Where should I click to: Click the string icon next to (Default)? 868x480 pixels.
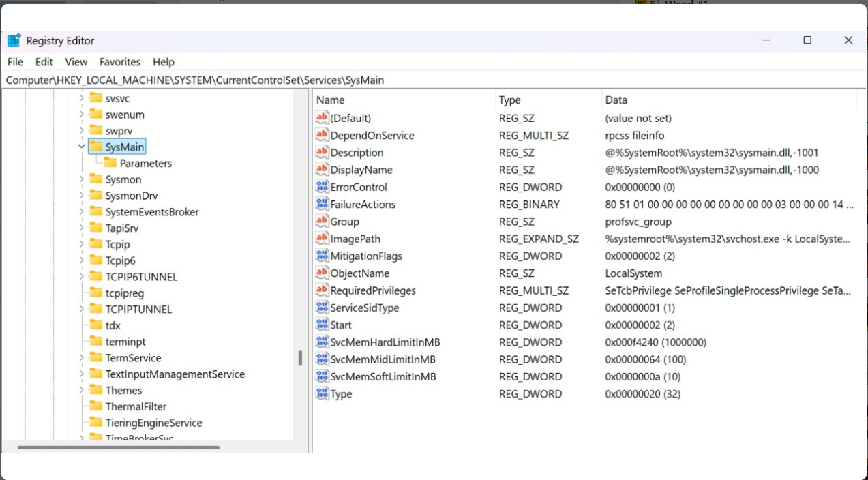pos(323,118)
